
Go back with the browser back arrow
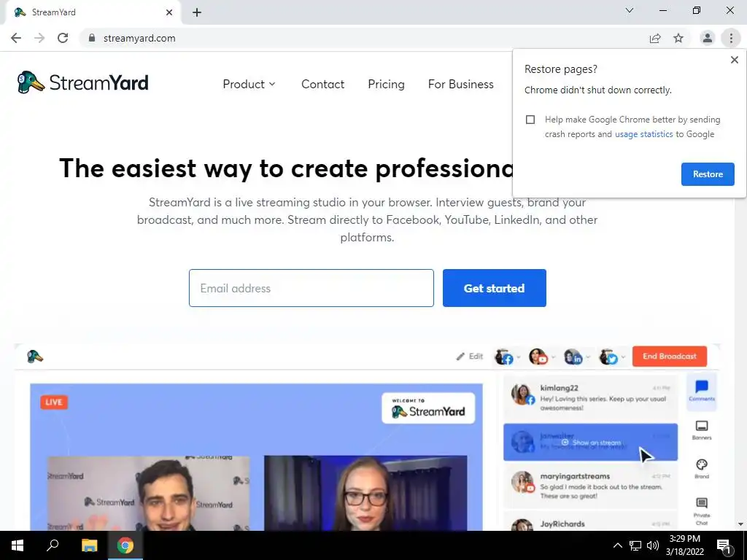point(16,38)
